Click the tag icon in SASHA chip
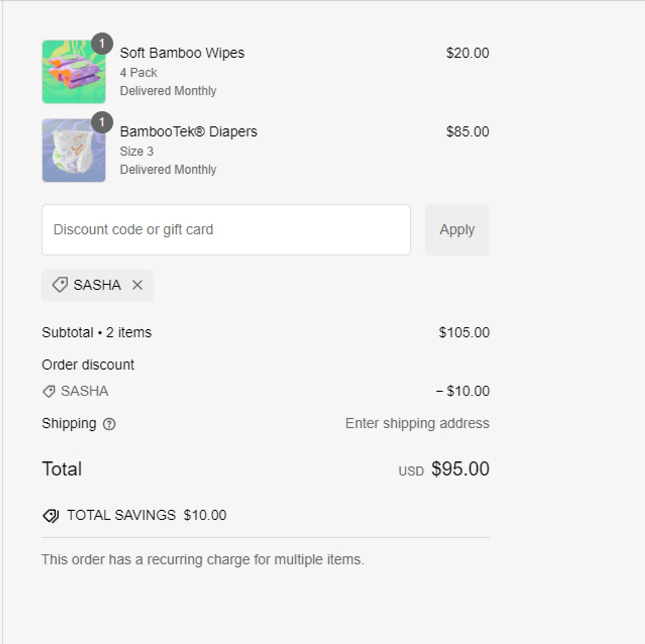The width and height of the screenshot is (645, 644). (x=60, y=285)
